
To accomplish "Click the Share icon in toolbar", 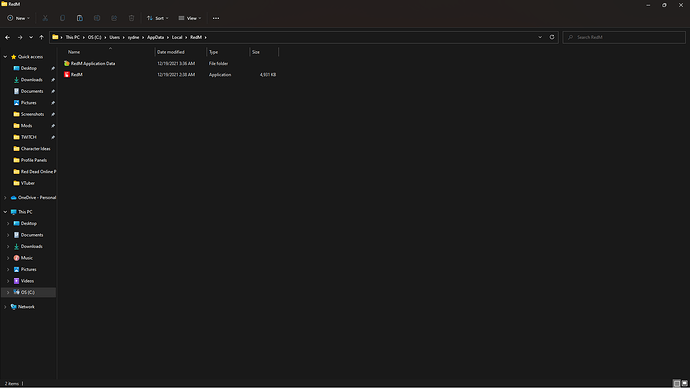I will tap(114, 18).
